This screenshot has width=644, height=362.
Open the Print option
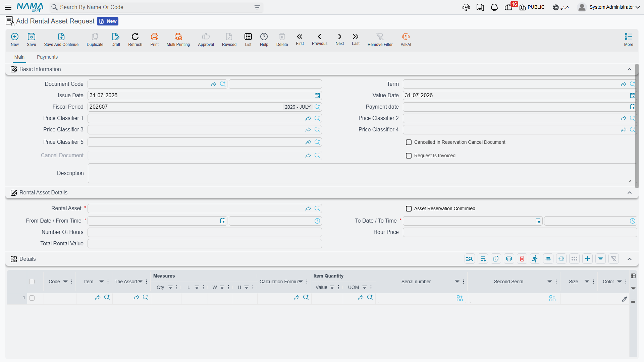click(155, 40)
